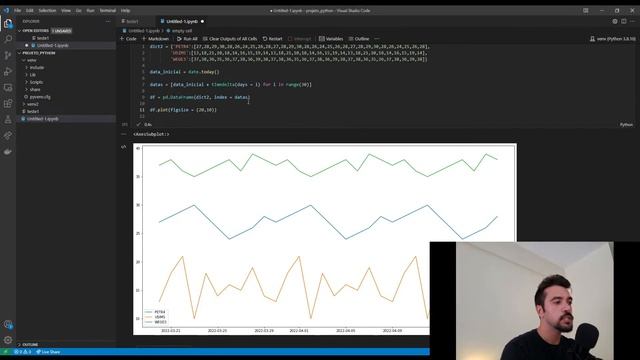Viewport: 640px width, 360px height.
Task: Open the Testing flask view
Action: tap(8, 120)
